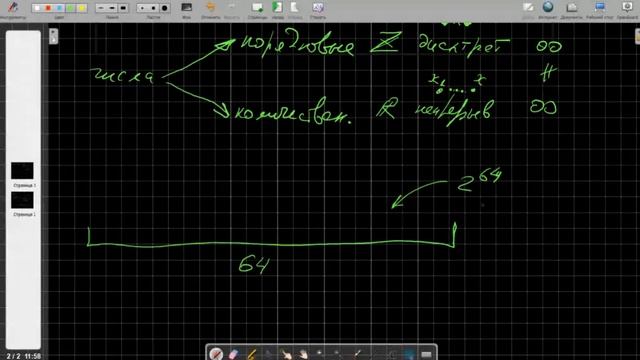
Task: Expand the right library panel tab
Action: (x=637, y=36)
